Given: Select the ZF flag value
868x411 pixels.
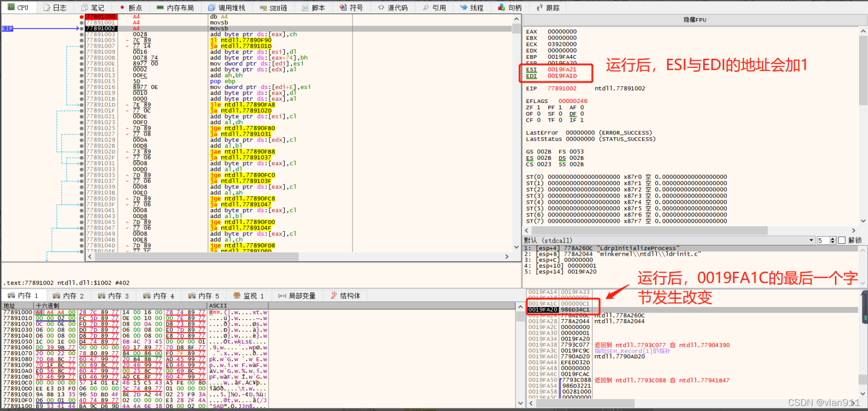Looking at the screenshot, I should point(539,108).
